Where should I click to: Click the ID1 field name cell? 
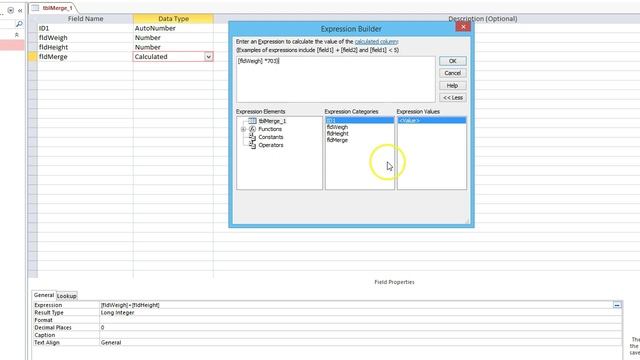[x=85, y=28]
